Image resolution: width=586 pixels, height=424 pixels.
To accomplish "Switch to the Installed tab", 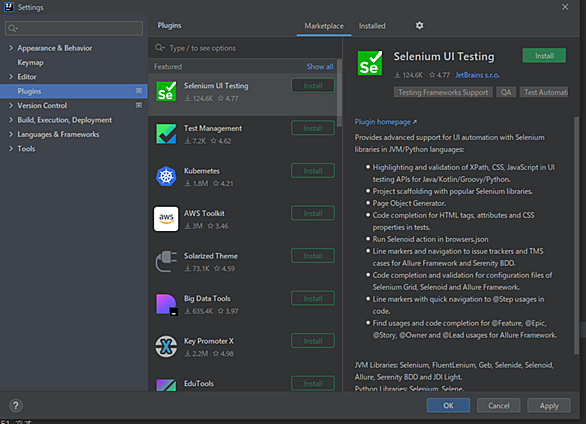I will [x=372, y=26].
